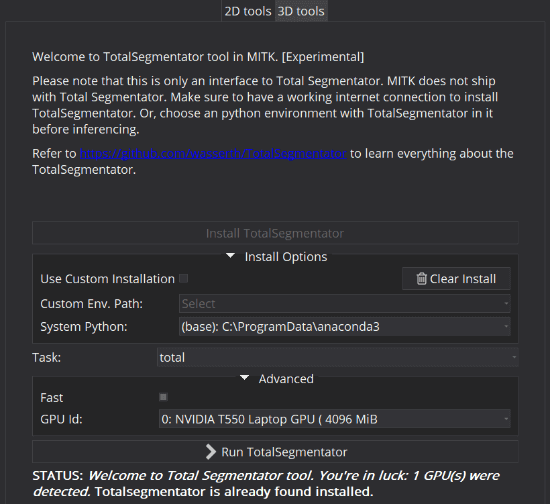
Task: Click the Advanced section label
Action: pos(286,379)
